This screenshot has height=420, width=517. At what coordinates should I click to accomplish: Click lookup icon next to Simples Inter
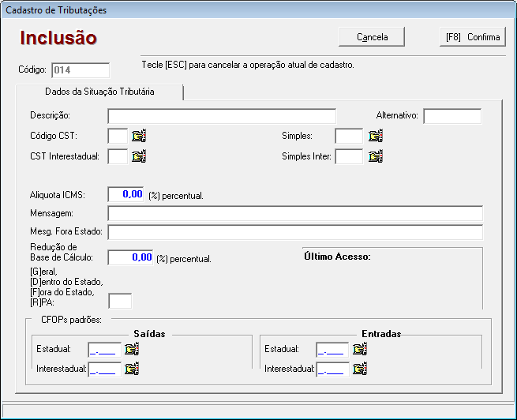375,156
